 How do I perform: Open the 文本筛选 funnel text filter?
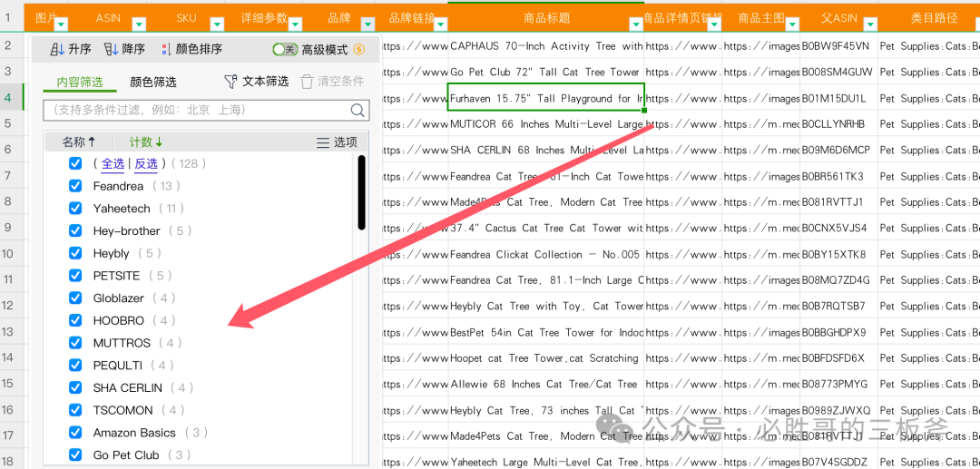pyautogui.click(x=256, y=81)
